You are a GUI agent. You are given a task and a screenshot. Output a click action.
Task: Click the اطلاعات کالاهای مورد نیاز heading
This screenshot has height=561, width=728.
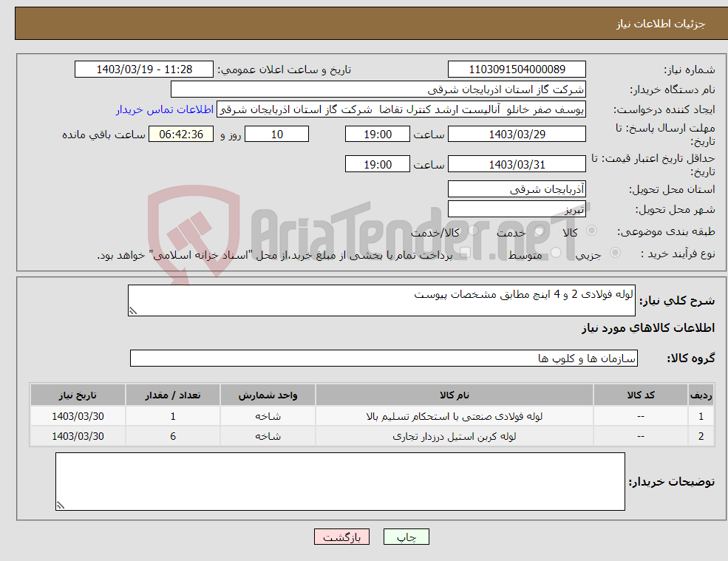(648, 328)
